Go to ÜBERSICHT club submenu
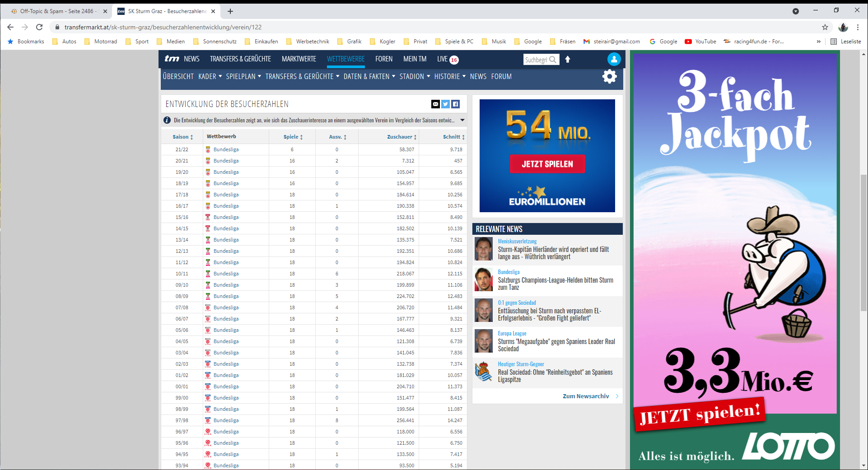868x470 pixels. point(178,76)
